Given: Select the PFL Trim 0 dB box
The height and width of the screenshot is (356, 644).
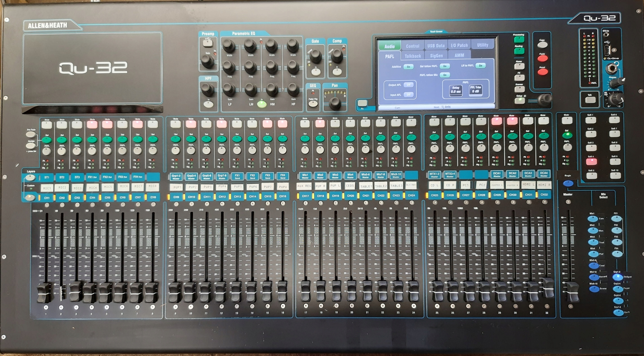Looking at the screenshot, I should pos(475,90).
